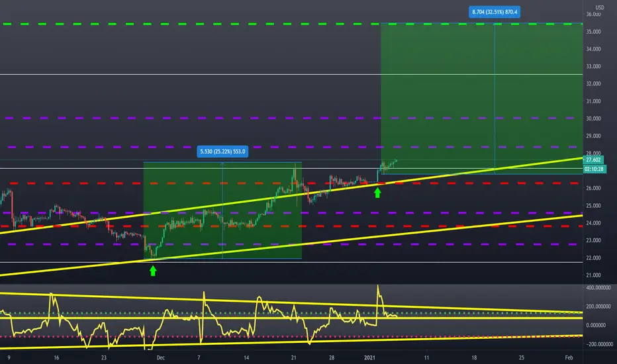The height and width of the screenshot is (364, 617).
Task: Click the 25.000 price axis label
Action: [593, 205]
